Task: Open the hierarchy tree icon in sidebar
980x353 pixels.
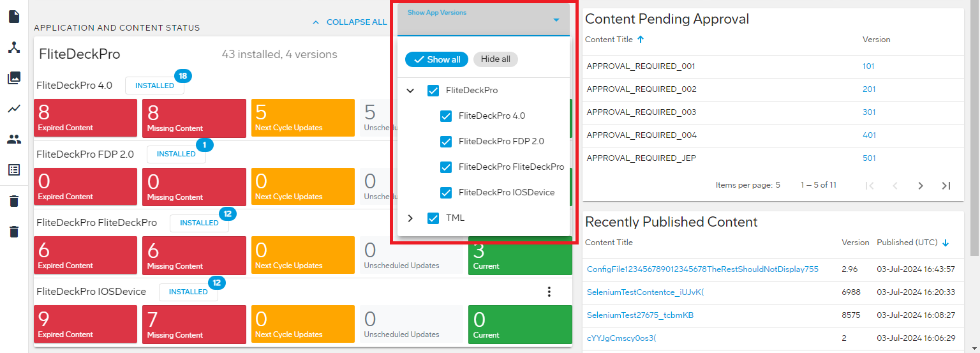Action: [14, 48]
